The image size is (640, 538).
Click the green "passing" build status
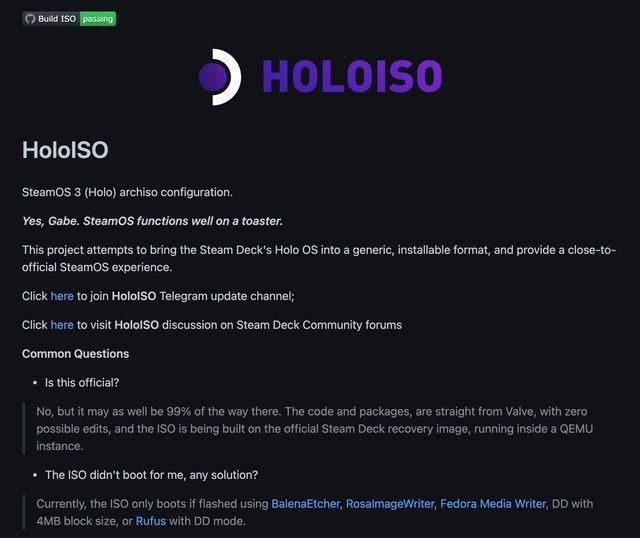tap(97, 19)
